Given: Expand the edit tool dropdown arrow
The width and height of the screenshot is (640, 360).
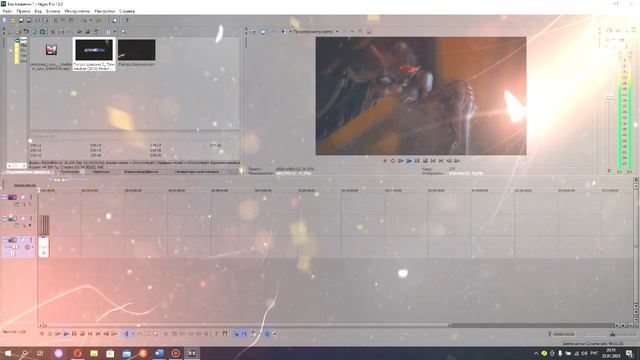Looking at the screenshot, I should point(133,334).
